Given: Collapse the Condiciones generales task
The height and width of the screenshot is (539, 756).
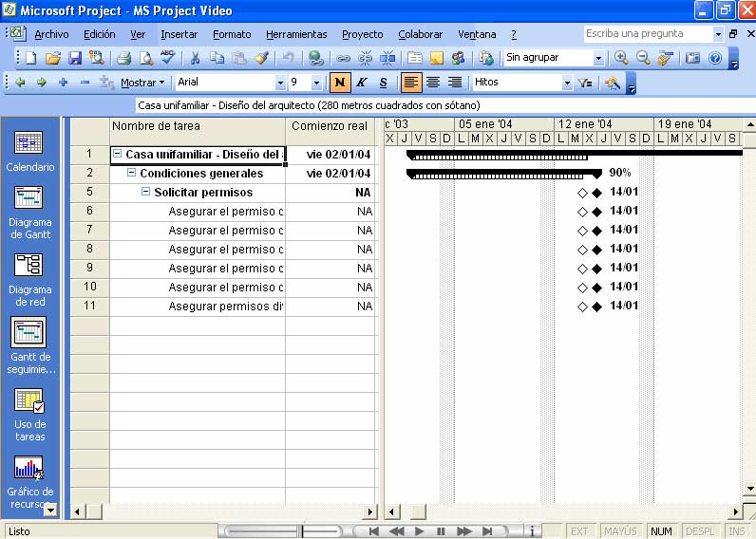Looking at the screenshot, I should point(131,173).
